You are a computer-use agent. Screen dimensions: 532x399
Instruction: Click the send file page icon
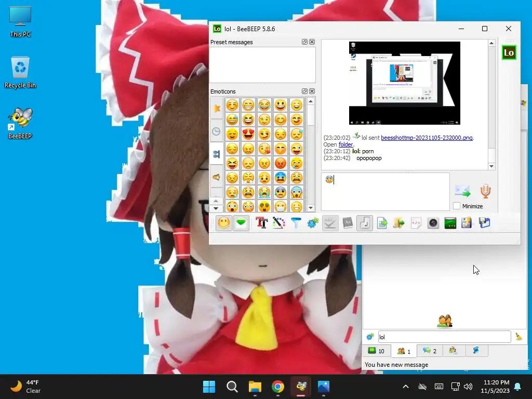coord(382,223)
